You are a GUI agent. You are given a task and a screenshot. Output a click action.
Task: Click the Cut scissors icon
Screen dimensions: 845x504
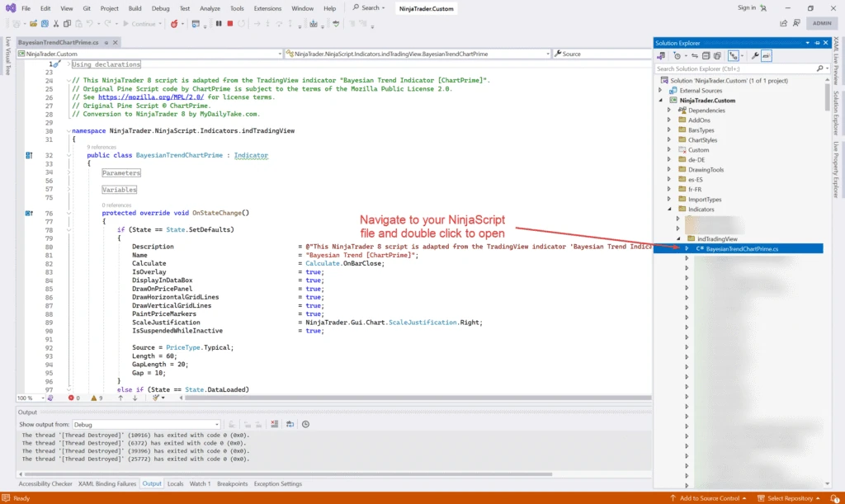(x=56, y=24)
